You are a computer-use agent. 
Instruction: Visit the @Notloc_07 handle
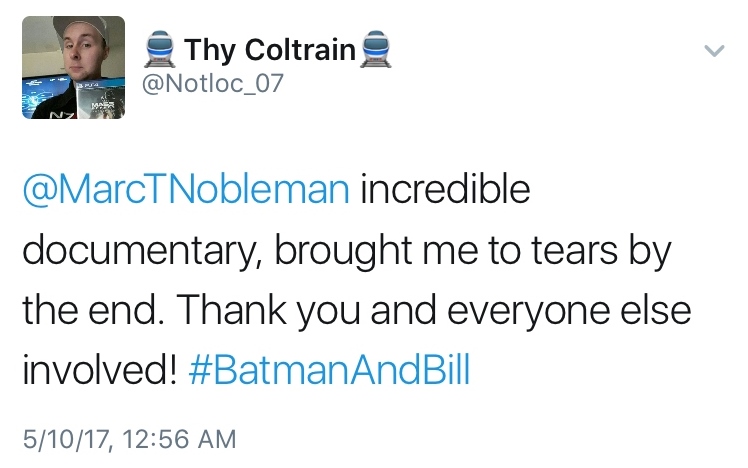tap(215, 85)
